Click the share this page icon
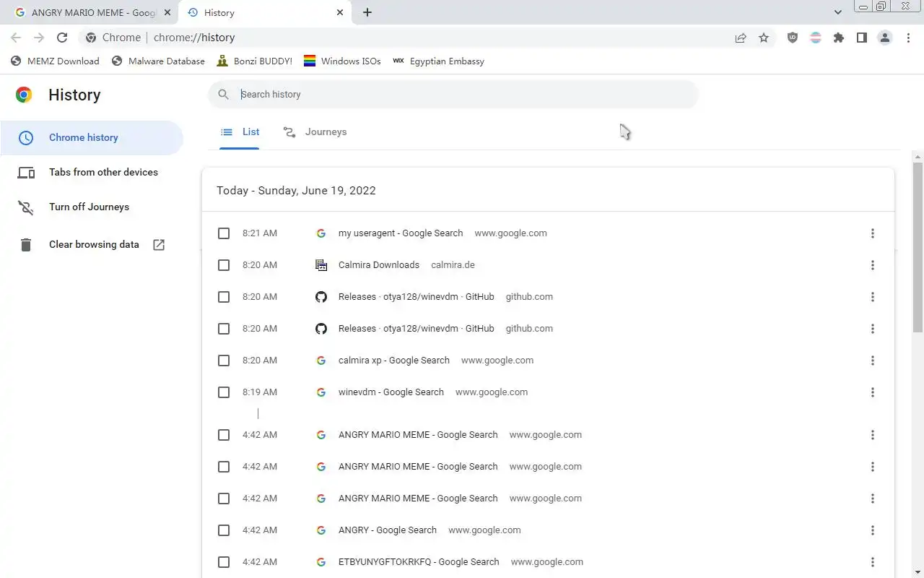The image size is (924, 578). click(x=741, y=38)
